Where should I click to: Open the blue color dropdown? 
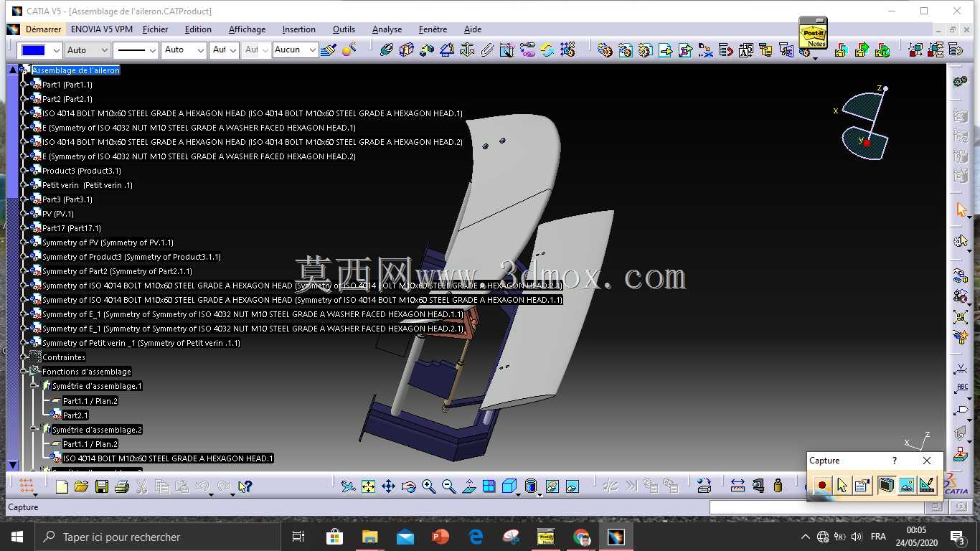coord(40,50)
